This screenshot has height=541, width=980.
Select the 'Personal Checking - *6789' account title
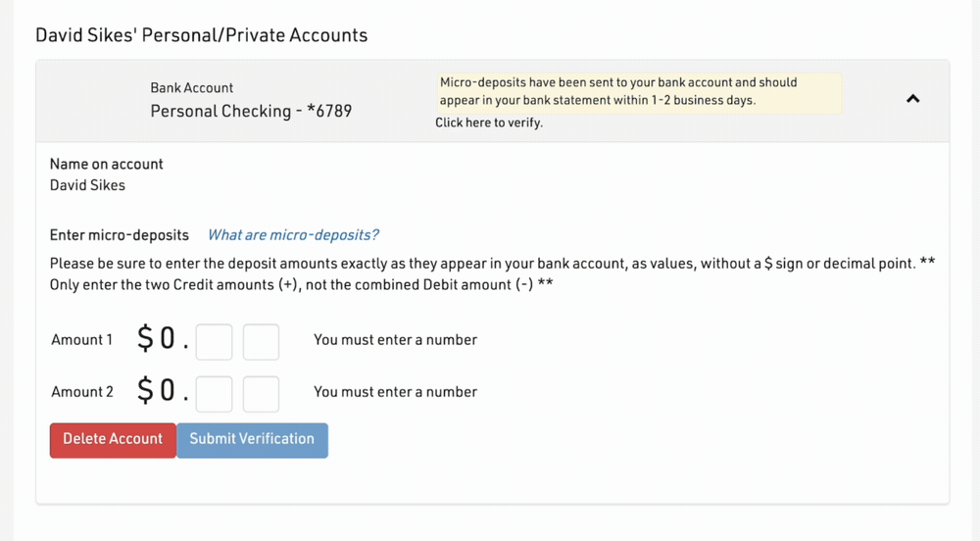[x=251, y=111]
